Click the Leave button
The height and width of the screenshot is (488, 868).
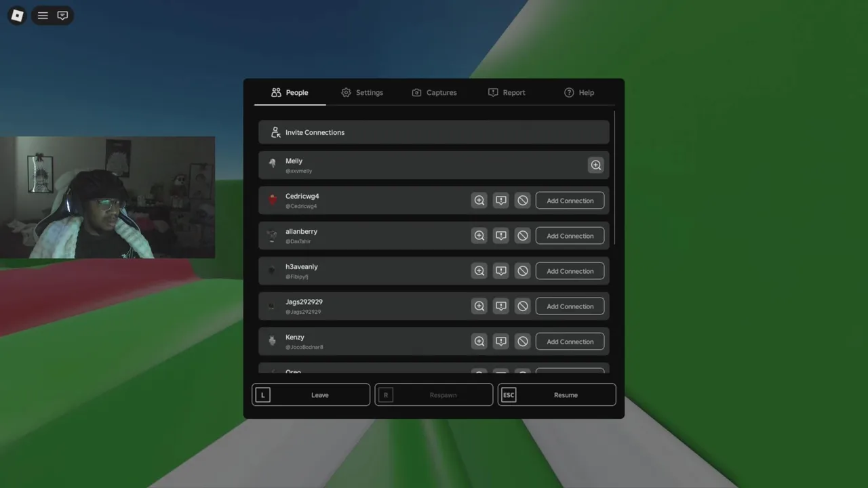(311, 395)
